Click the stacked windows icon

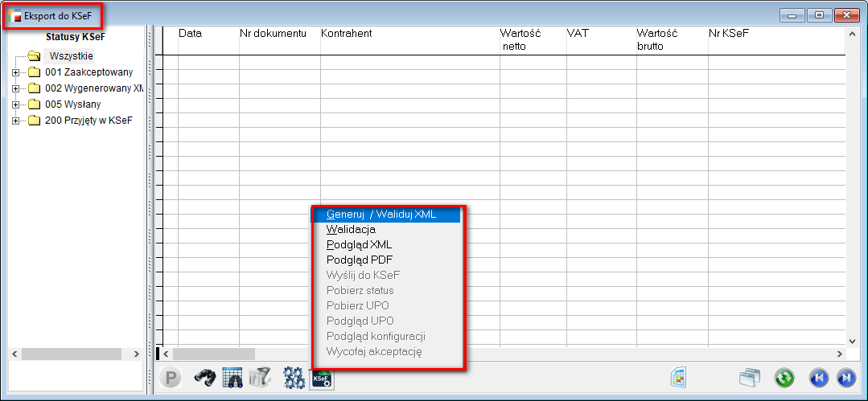[750, 378]
